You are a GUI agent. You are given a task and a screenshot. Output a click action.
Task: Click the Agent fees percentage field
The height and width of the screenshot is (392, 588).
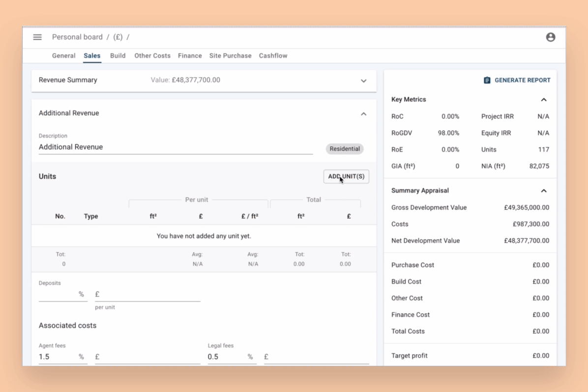(62, 357)
